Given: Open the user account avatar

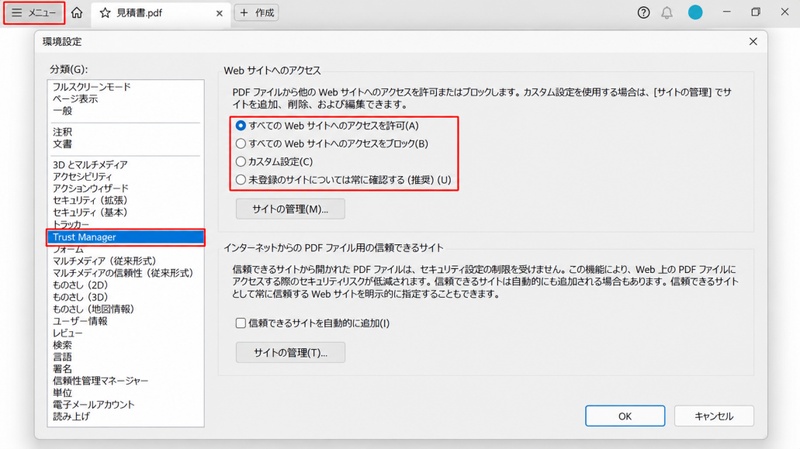Looking at the screenshot, I should click(x=695, y=13).
